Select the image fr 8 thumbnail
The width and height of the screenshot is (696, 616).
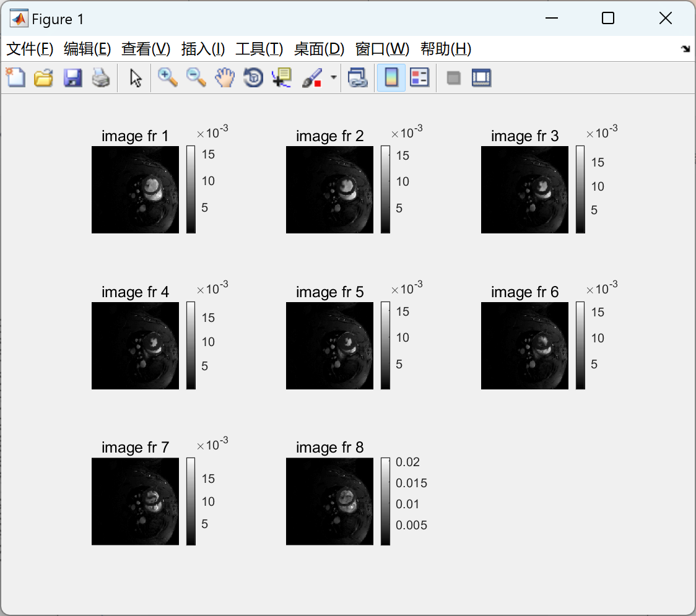point(330,501)
